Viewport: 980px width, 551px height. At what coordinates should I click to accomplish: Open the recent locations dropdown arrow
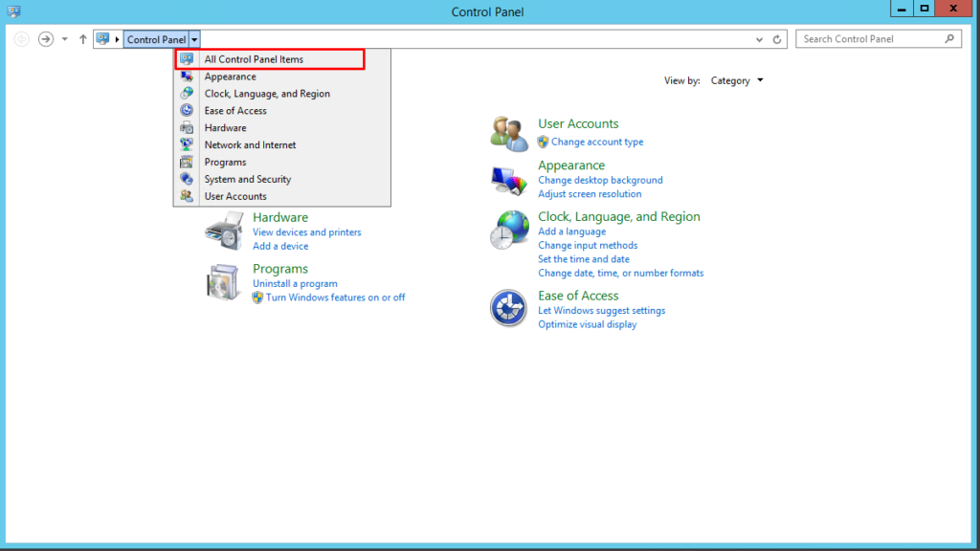click(x=64, y=39)
